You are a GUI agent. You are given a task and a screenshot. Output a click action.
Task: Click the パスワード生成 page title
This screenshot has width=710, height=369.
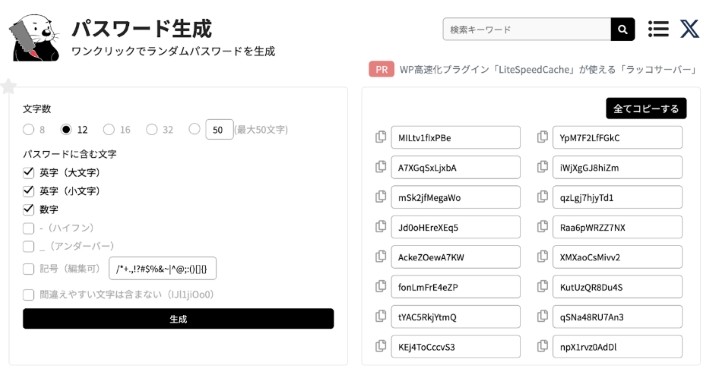[142, 29]
